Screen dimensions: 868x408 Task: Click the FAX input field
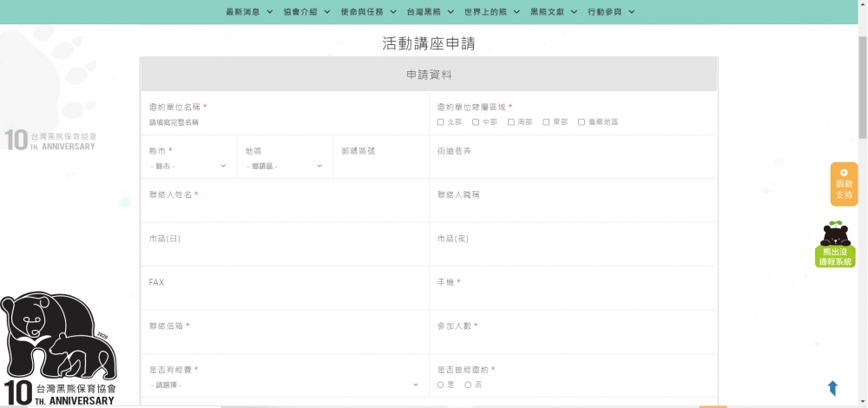point(285,297)
